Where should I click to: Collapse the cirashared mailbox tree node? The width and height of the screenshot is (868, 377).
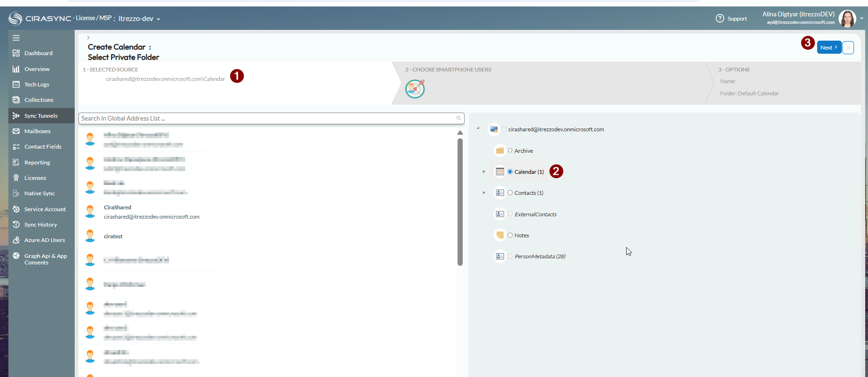478,128
